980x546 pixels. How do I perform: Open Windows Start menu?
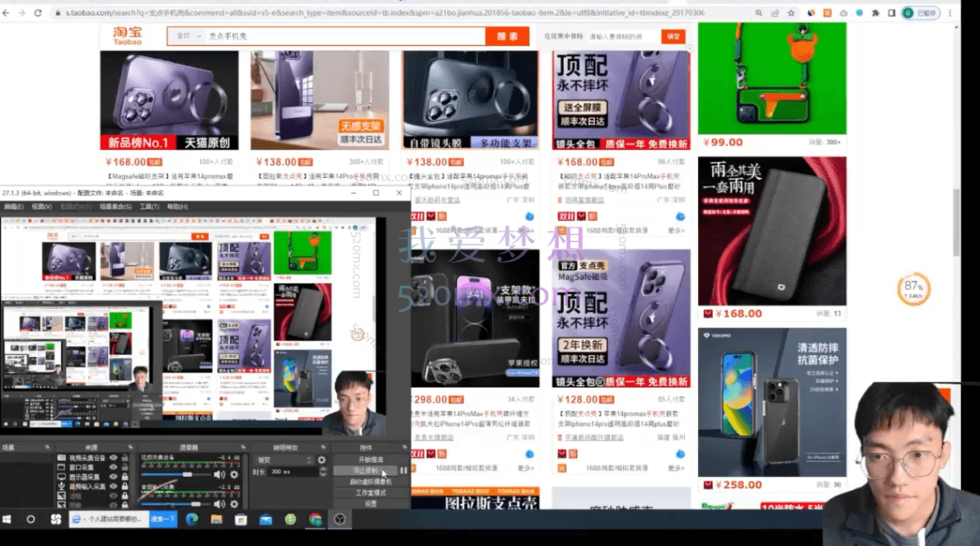click(7, 519)
